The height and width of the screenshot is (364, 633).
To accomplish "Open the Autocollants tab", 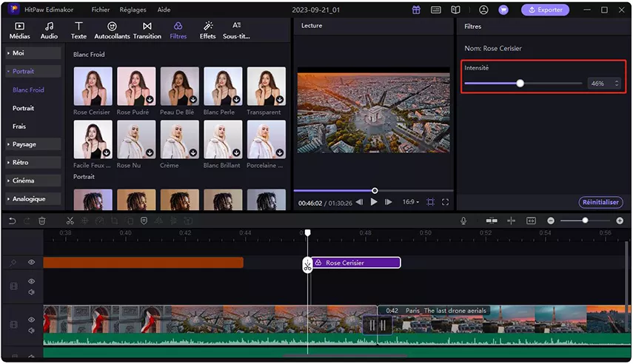I will click(x=112, y=30).
